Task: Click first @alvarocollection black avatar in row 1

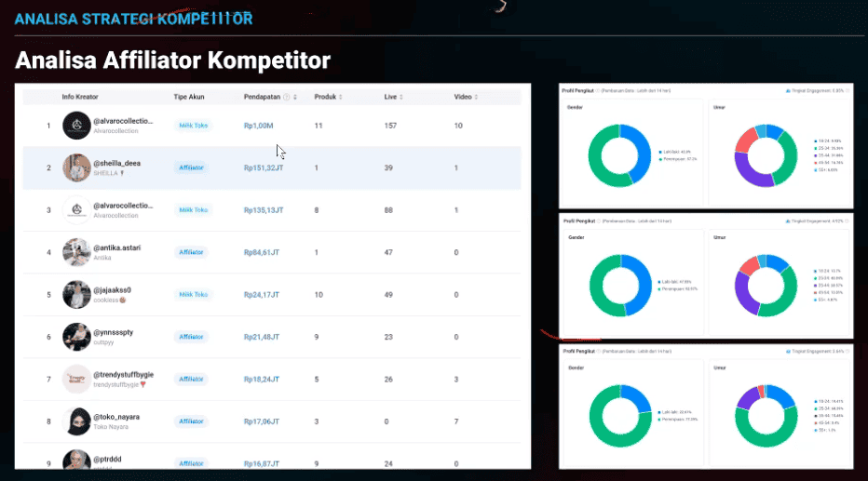Action: tap(76, 126)
